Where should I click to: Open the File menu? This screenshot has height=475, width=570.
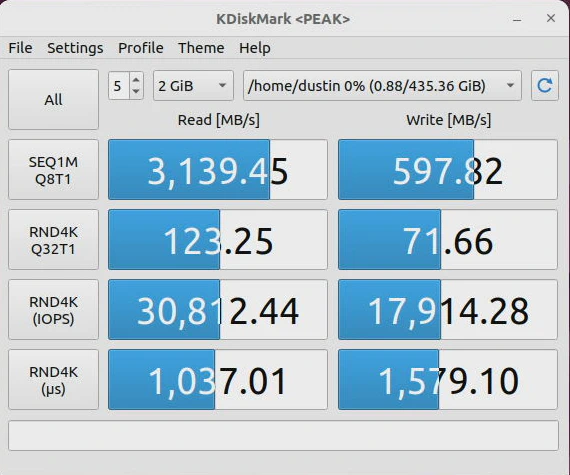point(20,48)
